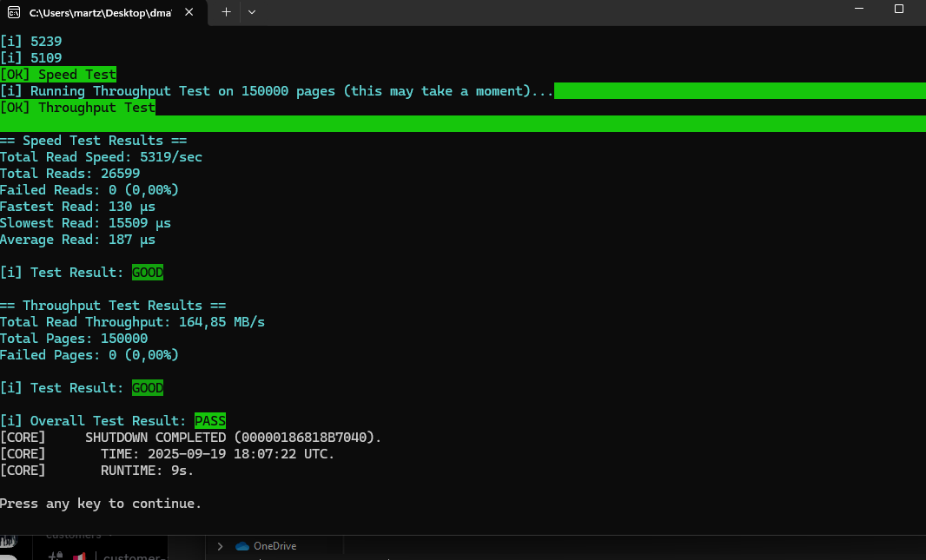Click 'Failed Pages: 0 (0,00%)' text
Image resolution: width=926 pixels, height=560 pixels.
89,355
